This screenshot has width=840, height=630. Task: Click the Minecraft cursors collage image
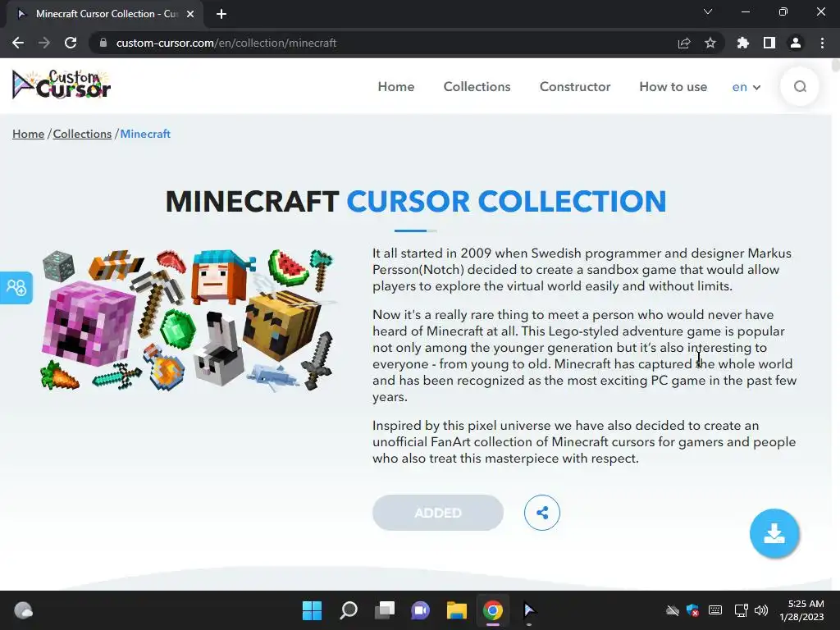coord(188,320)
